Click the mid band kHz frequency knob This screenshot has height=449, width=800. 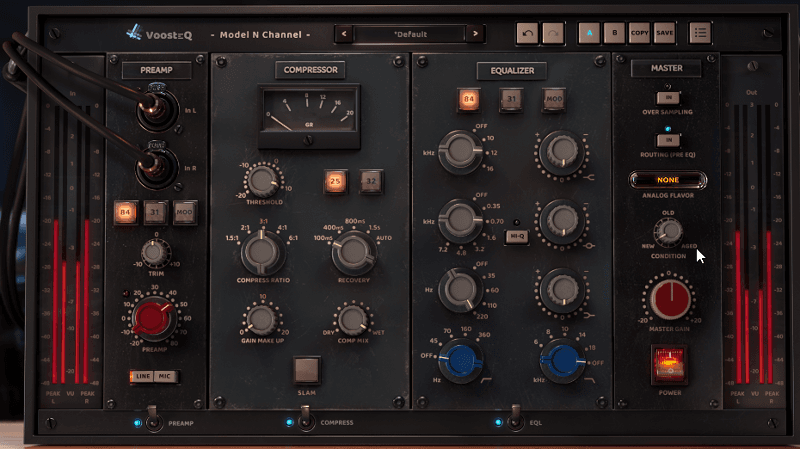[x=460, y=220]
